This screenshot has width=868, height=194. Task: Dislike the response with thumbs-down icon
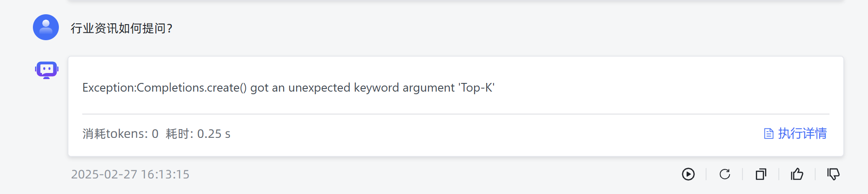833,174
